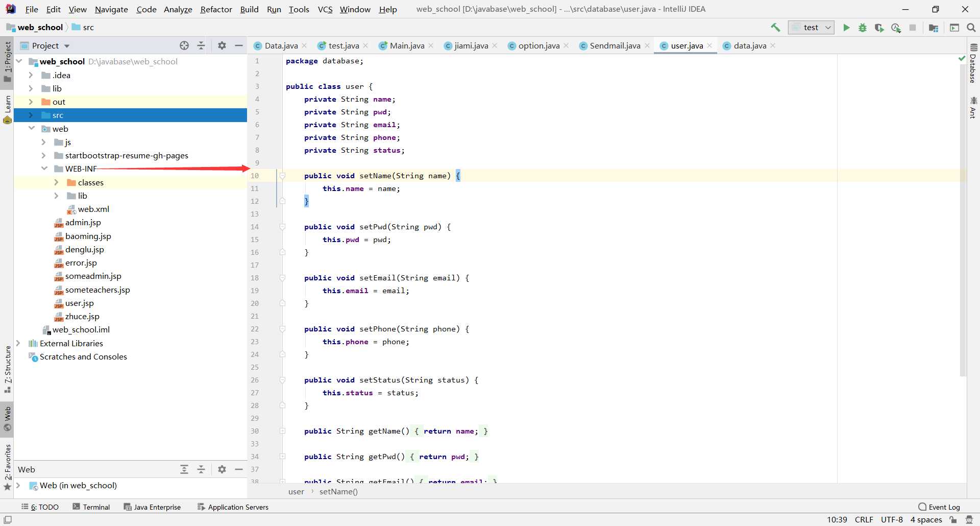Image resolution: width=980 pixels, height=526 pixels.
Task: Start debugging with the bug icon
Action: pos(863,28)
